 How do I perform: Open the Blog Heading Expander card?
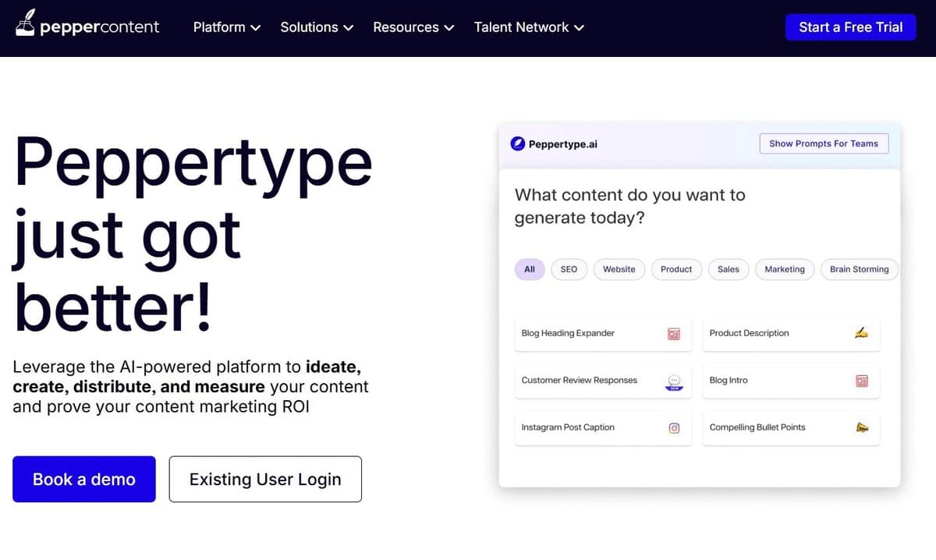(603, 334)
